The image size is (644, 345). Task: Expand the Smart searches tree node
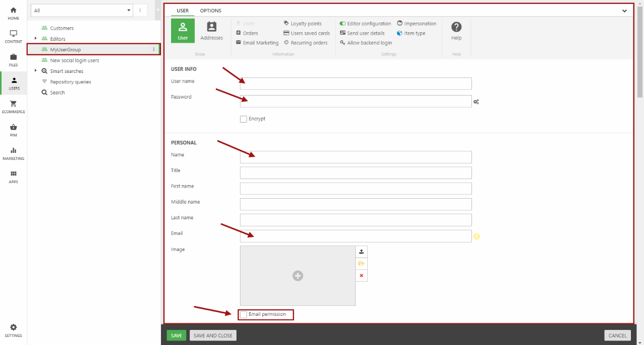click(x=35, y=71)
